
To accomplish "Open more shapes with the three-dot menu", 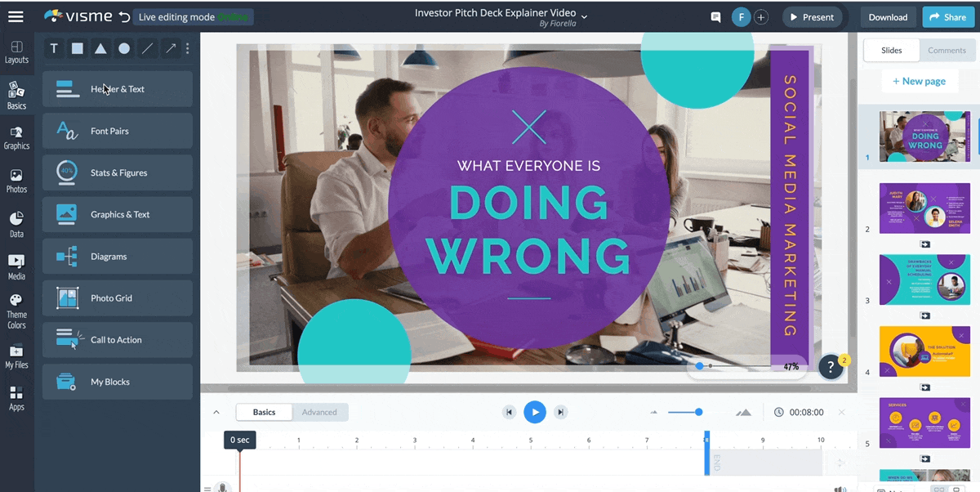I will point(187,48).
